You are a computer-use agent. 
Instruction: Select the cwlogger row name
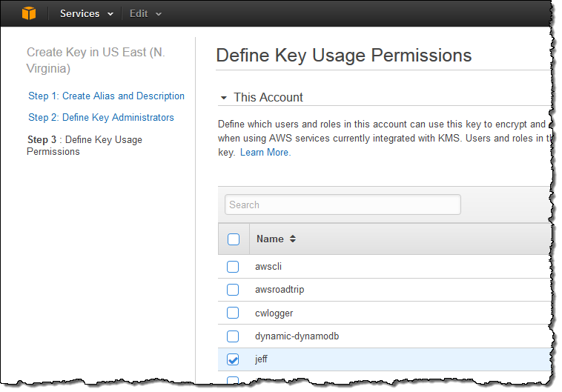[274, 313]
